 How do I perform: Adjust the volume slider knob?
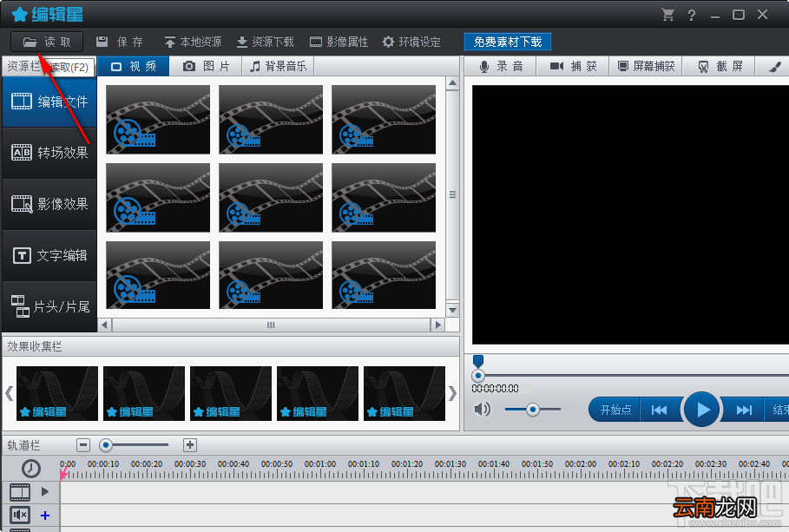(532, 410)
